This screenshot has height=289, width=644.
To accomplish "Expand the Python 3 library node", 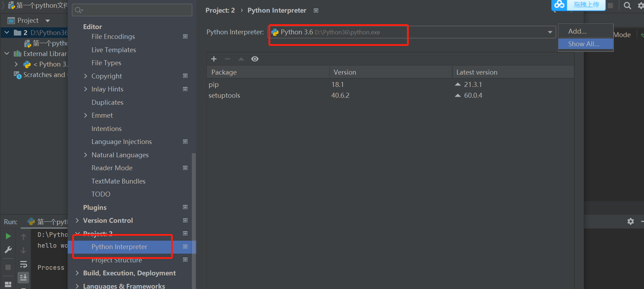I will click(x=16, y=64).
